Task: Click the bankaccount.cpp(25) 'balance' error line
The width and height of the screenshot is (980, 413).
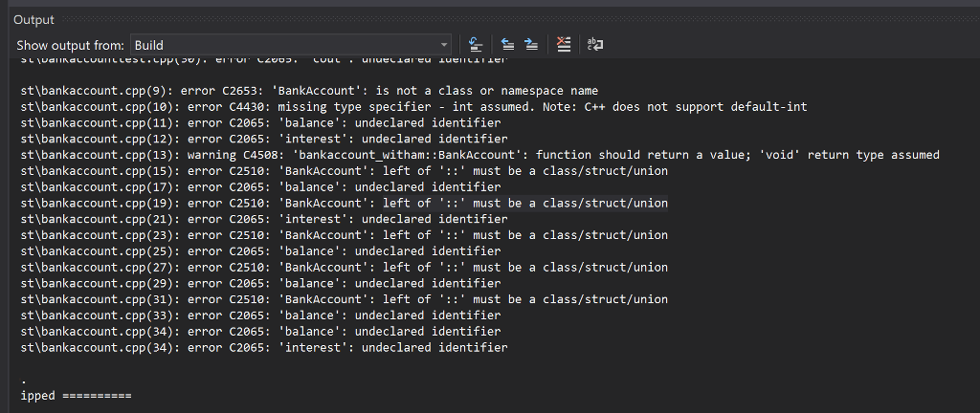Action: coord(260,251)
